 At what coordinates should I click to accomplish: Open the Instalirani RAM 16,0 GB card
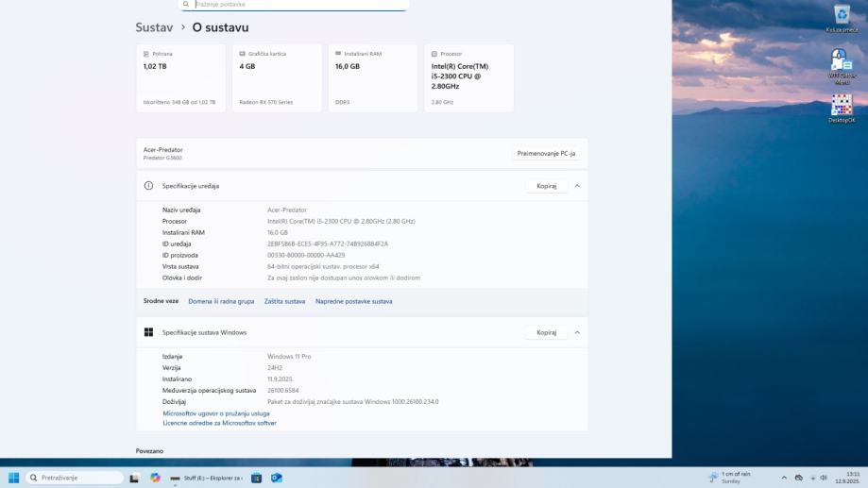point(372,78)
